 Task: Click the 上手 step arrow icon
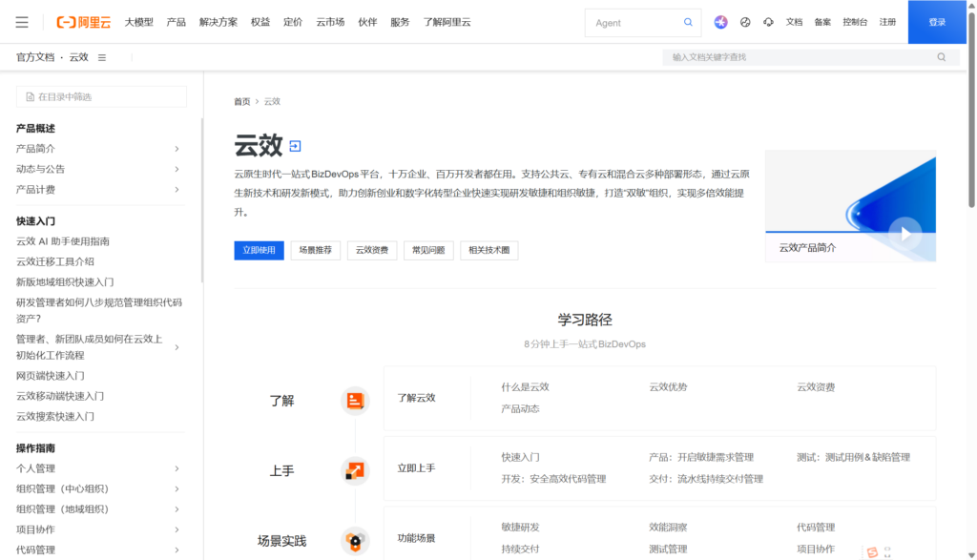tap(355, 470)
